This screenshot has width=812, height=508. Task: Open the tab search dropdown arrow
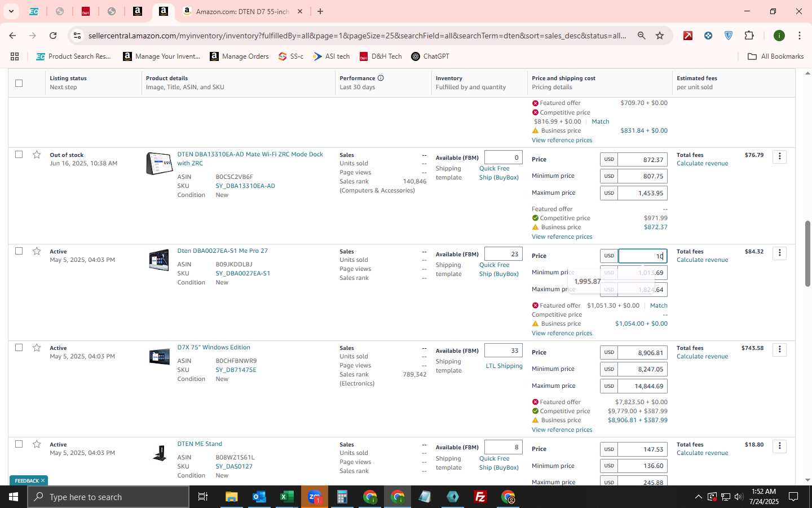tap(11, 11)
